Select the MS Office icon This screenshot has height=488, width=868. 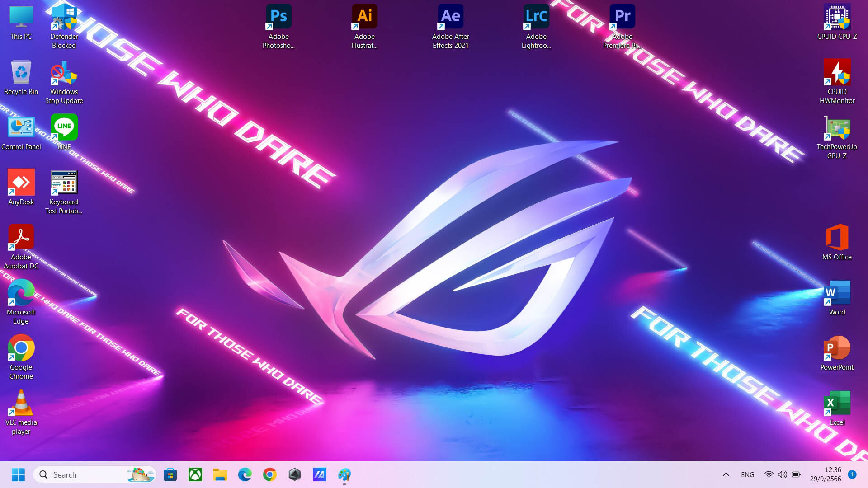[x=837, y=243]
